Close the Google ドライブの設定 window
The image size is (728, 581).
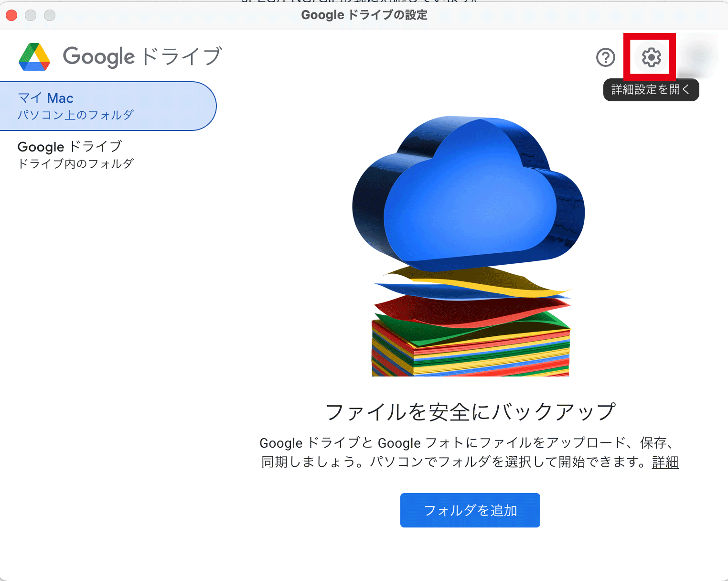pyautogui.click(x=11, y=15)
